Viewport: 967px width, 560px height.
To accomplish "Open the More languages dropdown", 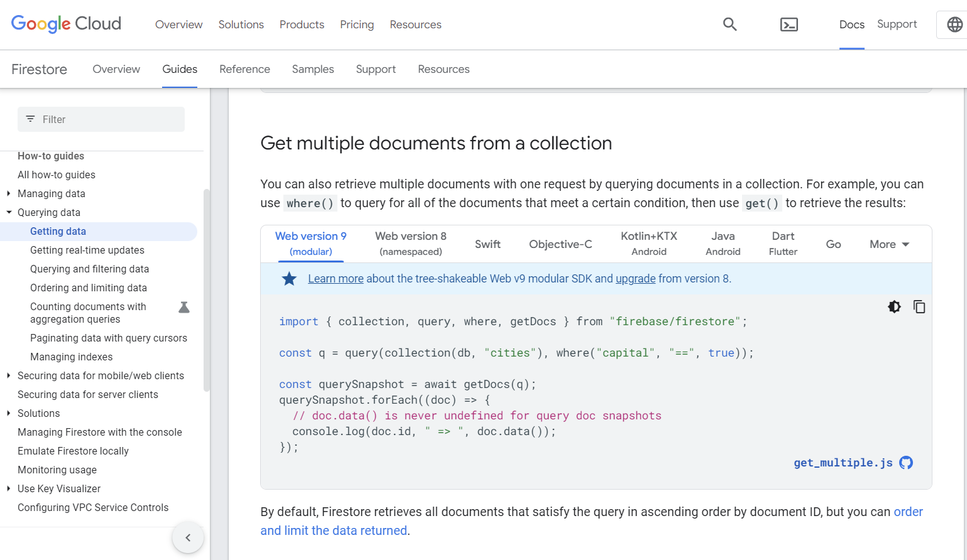I will [x=889, y=244].
